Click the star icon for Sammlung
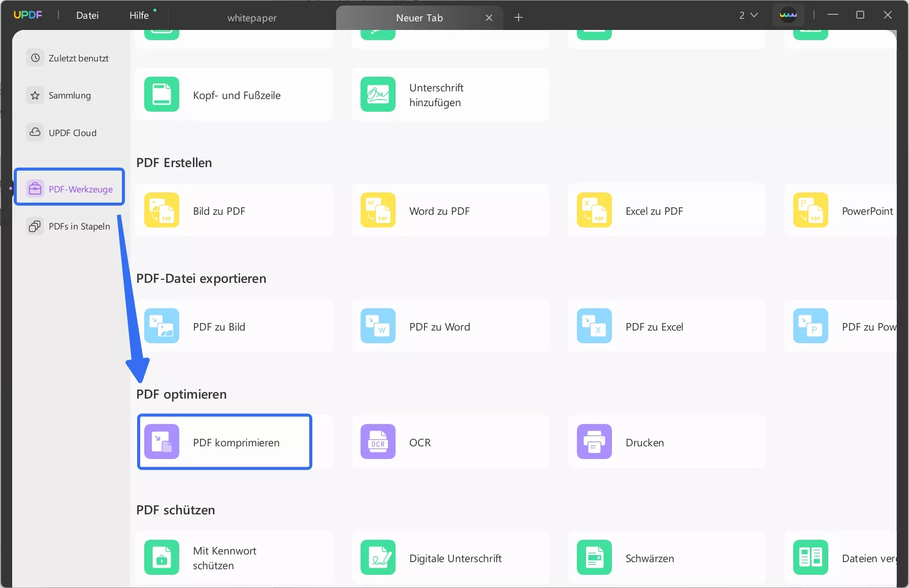The height and width of the screenshot is (588, 909). (x=35, y=95)
